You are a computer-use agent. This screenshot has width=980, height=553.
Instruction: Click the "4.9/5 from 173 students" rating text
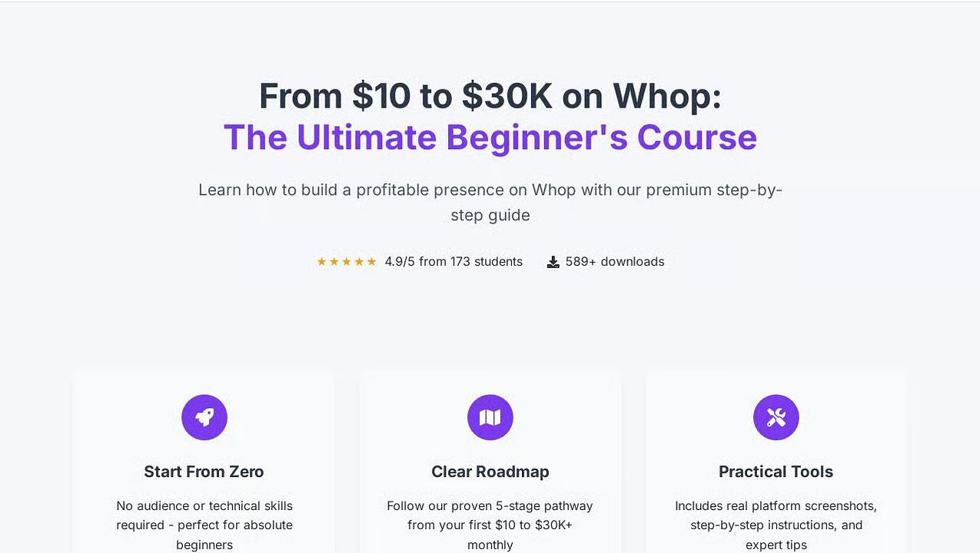point(453,262)
